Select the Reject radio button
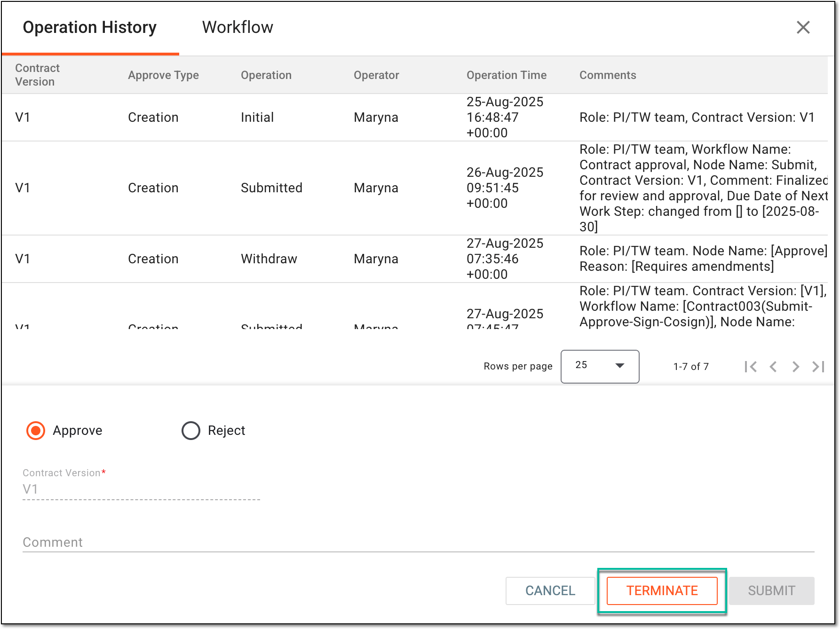 [x=191, y=431]
